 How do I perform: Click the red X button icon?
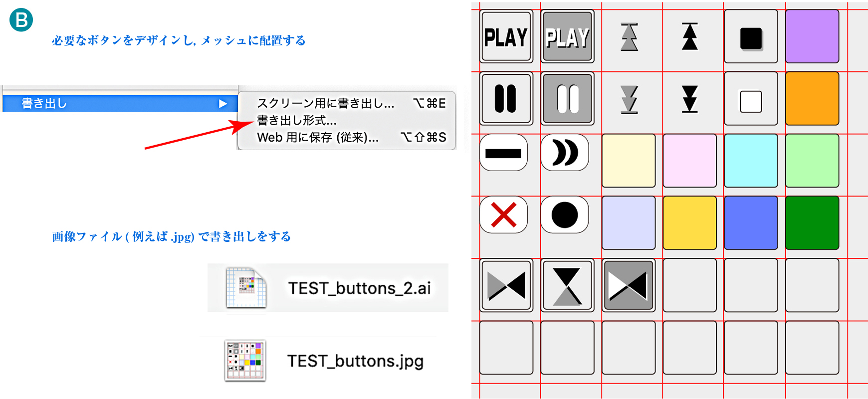click(504, 215)
